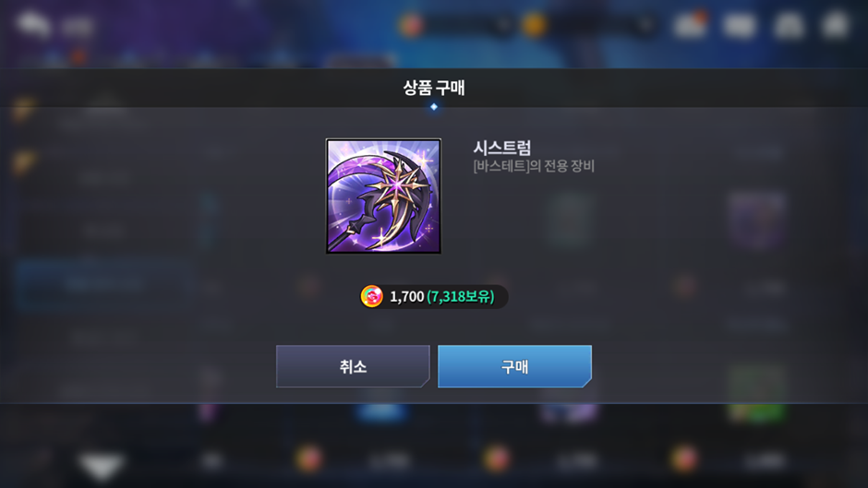Cancel the purchase with 취소 button
This screenshot has width=868, height=488.
353,366
